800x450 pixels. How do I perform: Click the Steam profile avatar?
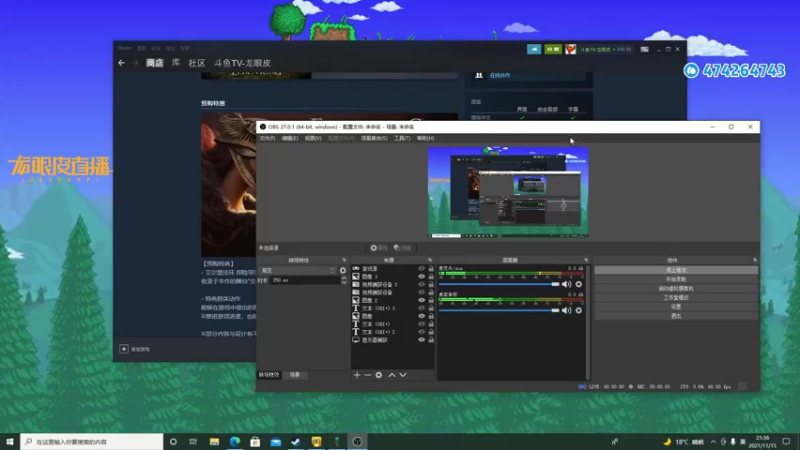pos(570,49)
